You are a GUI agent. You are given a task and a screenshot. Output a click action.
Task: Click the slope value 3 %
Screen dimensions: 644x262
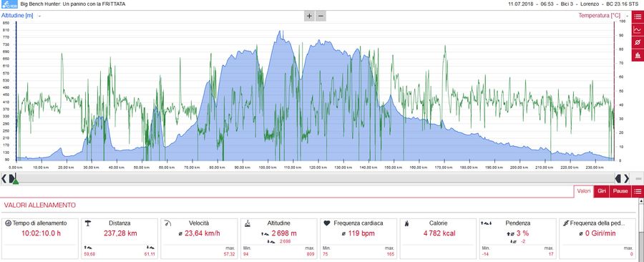[522, 233]
